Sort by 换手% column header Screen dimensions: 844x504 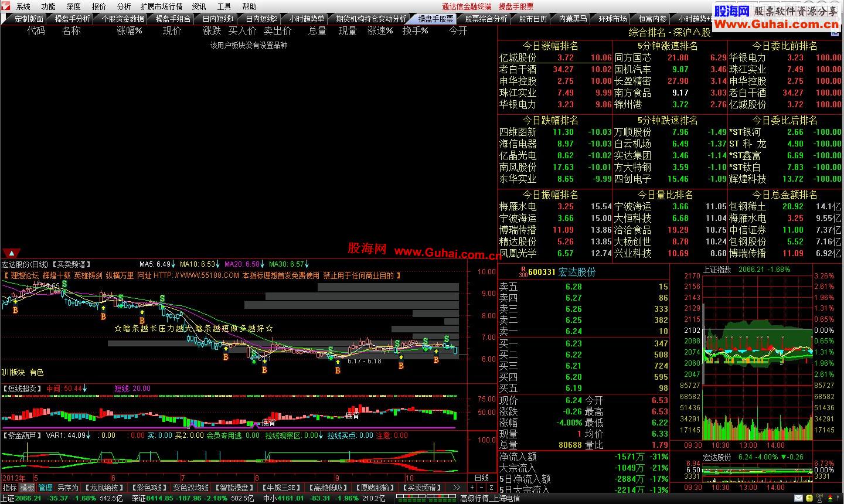(416, 31)
